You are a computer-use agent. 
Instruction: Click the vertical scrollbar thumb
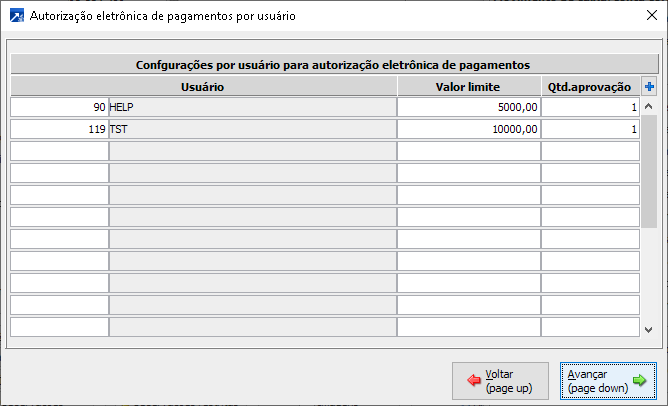[x=649, y=170]
